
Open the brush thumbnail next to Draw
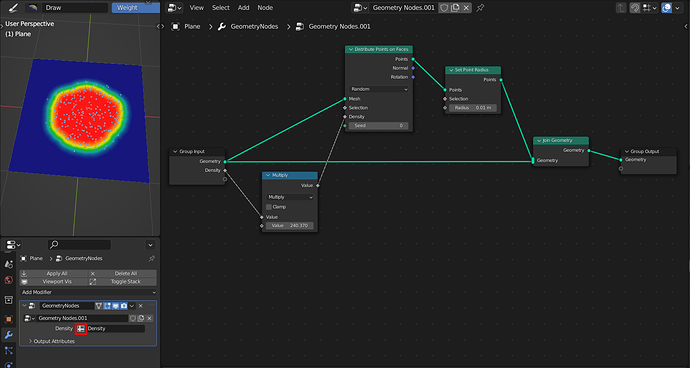point(33,8)
